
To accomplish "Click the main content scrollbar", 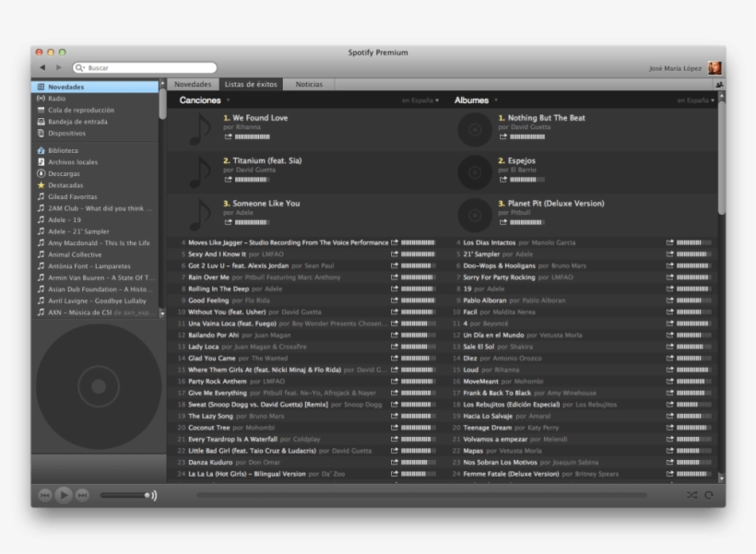I will (721, 157).
